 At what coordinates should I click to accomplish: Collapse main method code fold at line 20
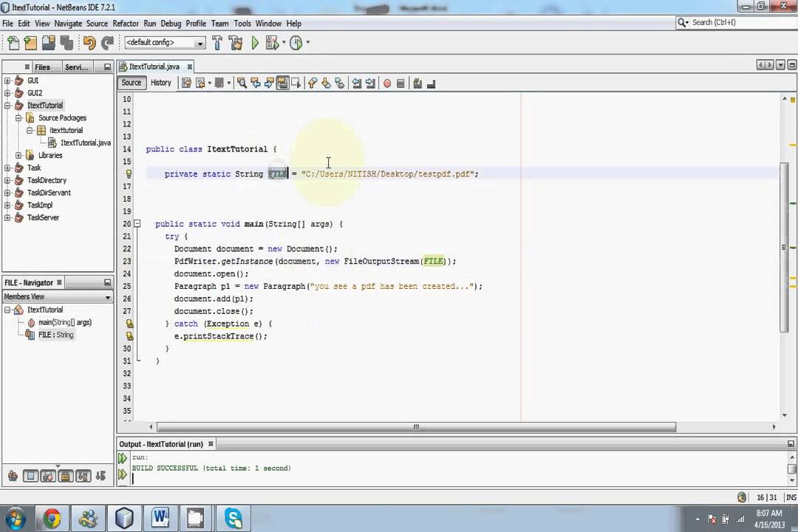[137, 223]
